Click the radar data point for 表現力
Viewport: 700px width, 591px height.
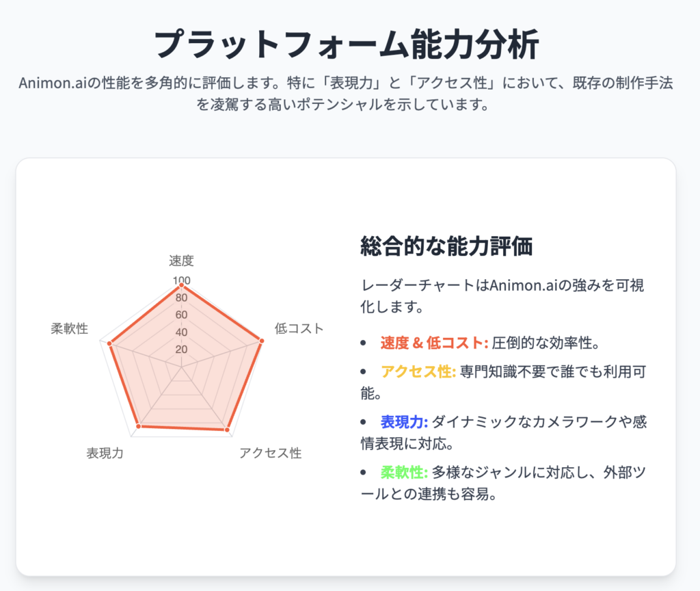point(138,427)
